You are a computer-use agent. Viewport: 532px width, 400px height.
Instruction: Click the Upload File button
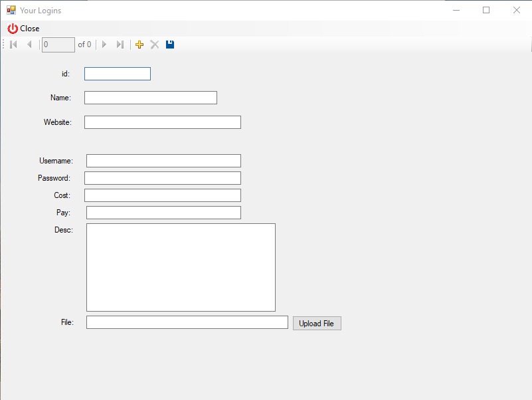tap(317, 324)
